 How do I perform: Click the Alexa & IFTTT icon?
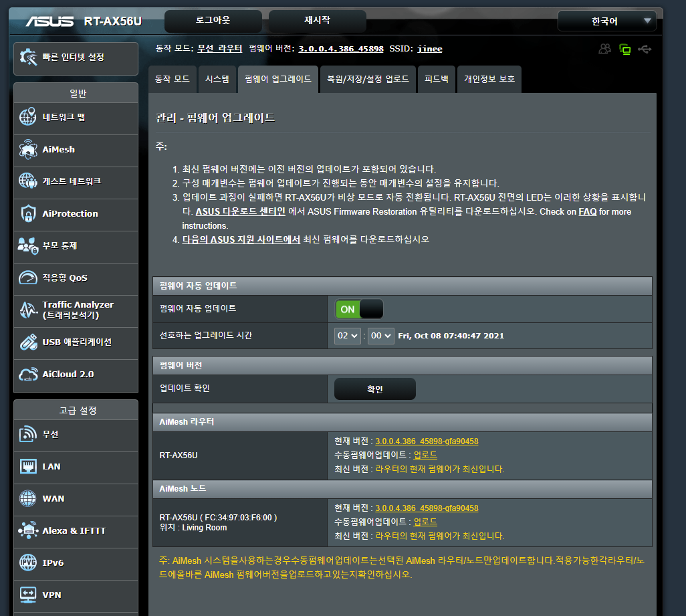pyautogui.click(x=28, y=530)
